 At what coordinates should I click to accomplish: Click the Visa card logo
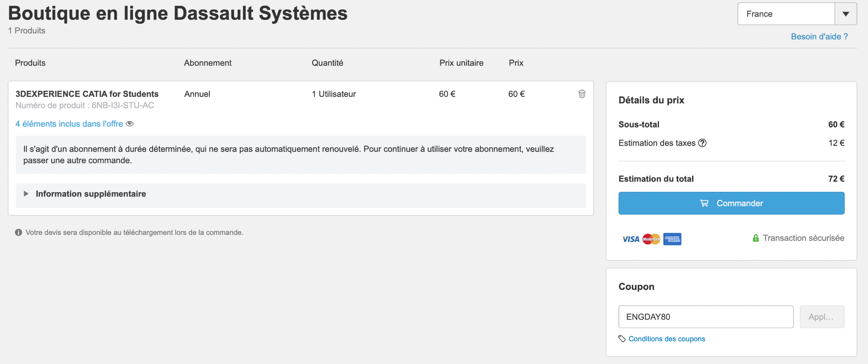coord(630,239)
